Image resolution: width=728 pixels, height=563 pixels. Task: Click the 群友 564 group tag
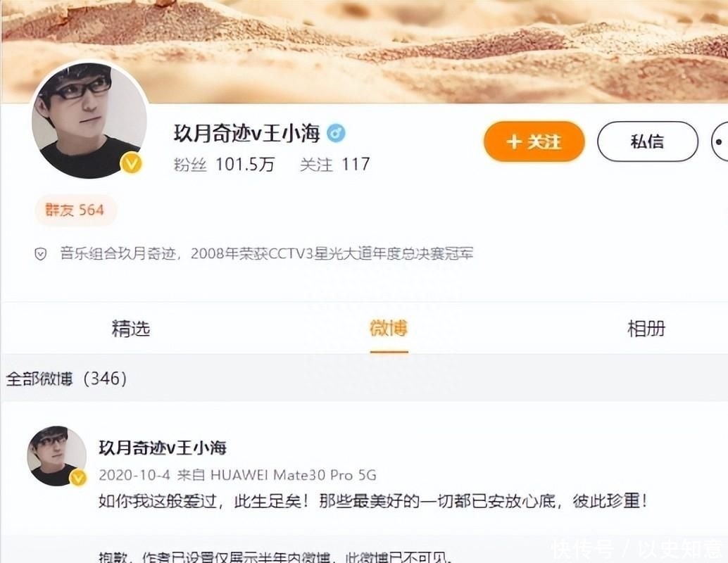75,210
